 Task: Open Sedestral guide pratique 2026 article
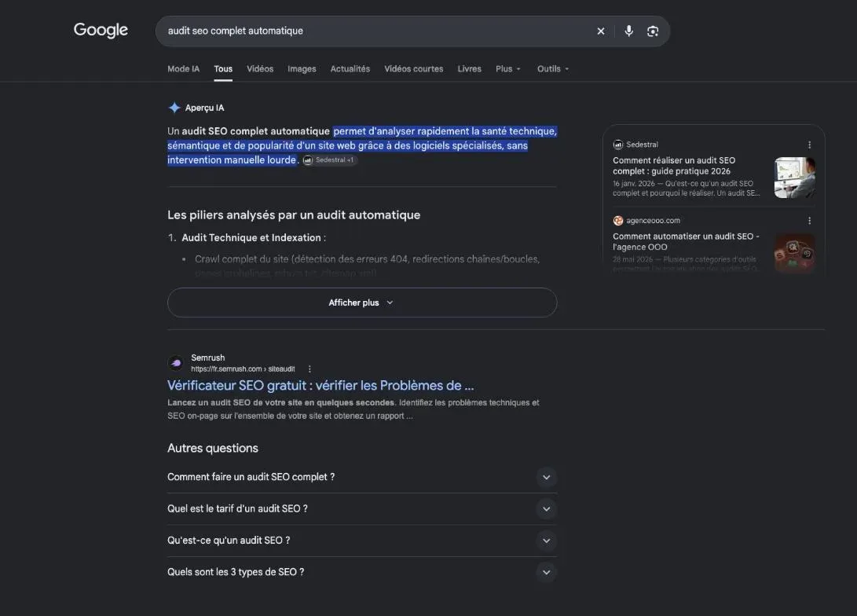coord(674,166)
